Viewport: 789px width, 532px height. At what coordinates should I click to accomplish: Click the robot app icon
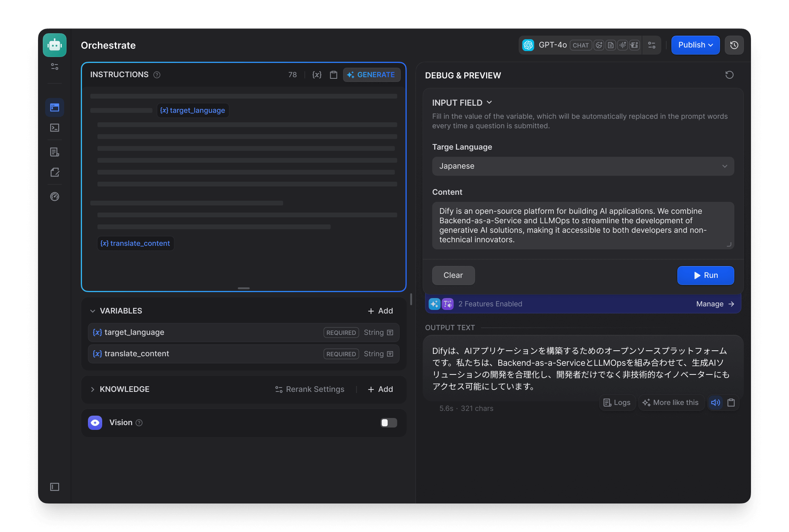point(55,45)
